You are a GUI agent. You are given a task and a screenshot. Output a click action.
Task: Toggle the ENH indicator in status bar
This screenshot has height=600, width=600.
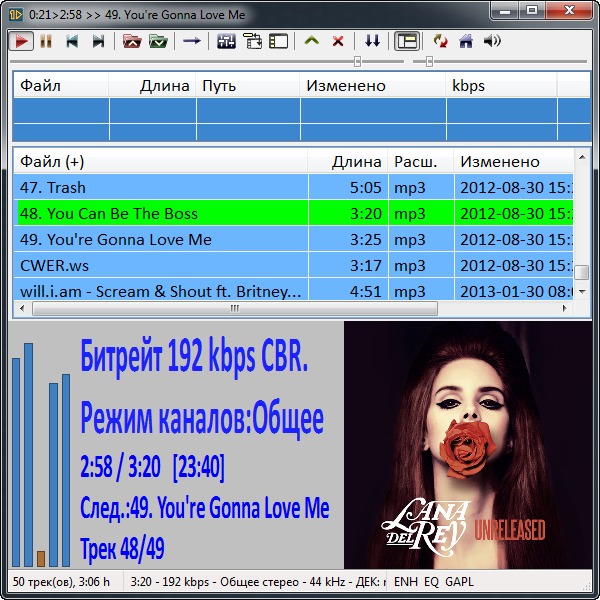[406, 581]
